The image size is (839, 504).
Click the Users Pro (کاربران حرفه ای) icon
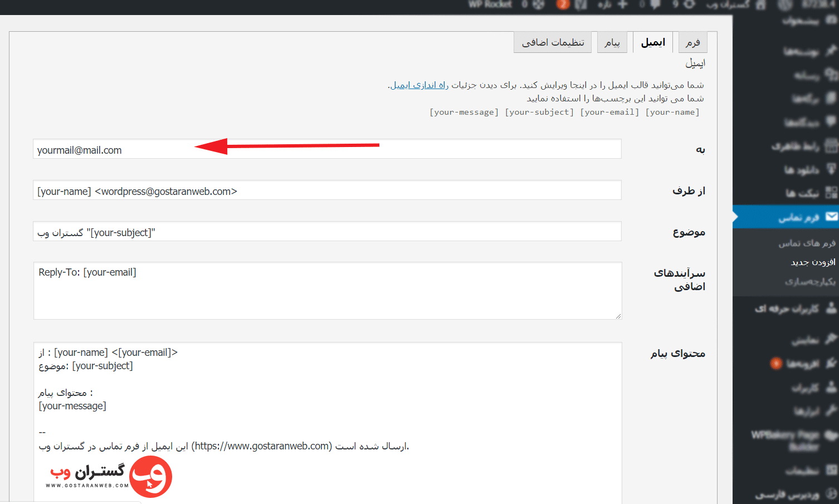point(831,307)
